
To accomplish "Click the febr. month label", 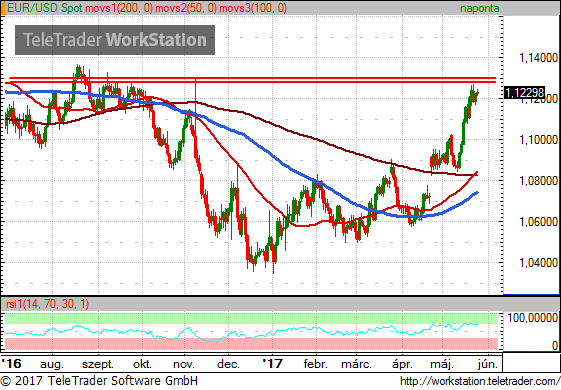I will click(316, 364).
